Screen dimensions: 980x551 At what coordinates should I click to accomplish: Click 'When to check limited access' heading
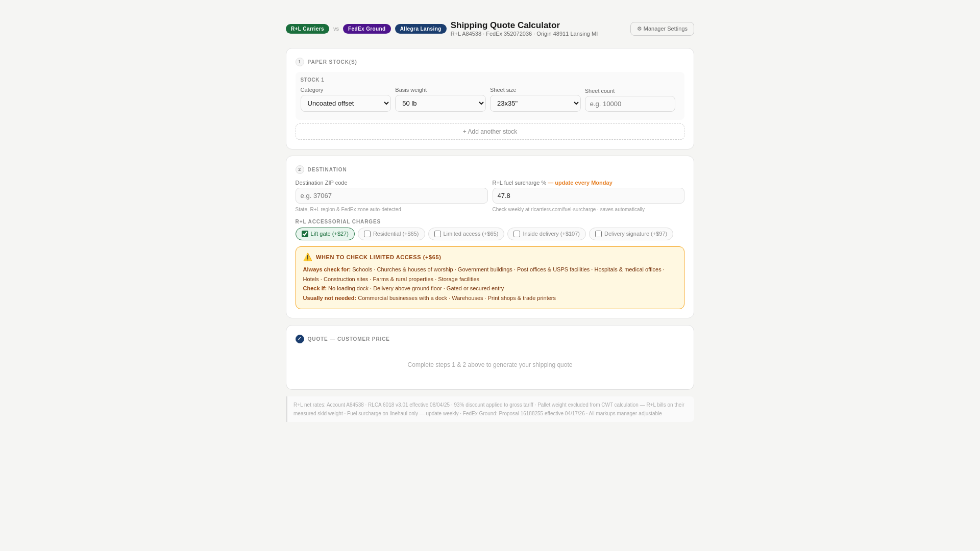378,257
